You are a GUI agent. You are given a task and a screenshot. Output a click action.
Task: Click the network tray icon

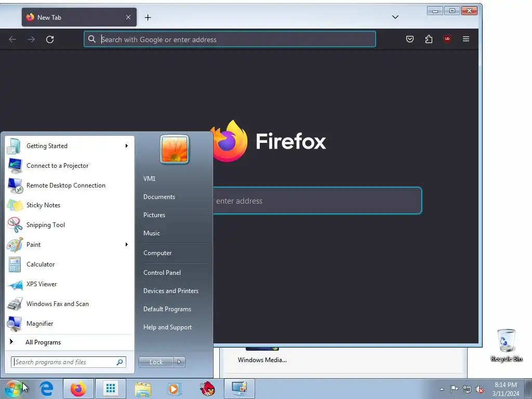[x=467, y=389]
